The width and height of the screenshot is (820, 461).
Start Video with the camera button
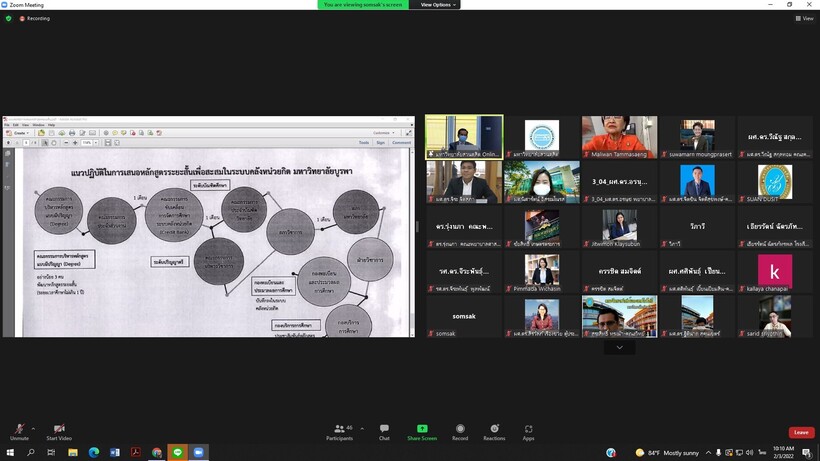(59, 430)
